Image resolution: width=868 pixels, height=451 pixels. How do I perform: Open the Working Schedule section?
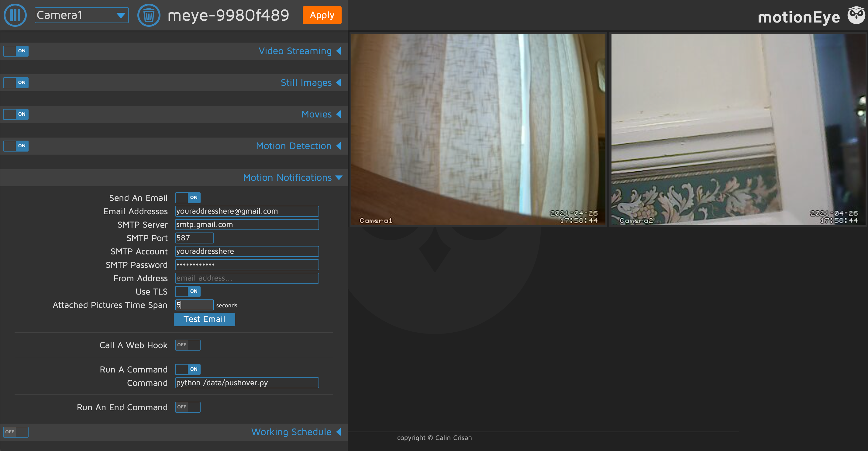293,432
